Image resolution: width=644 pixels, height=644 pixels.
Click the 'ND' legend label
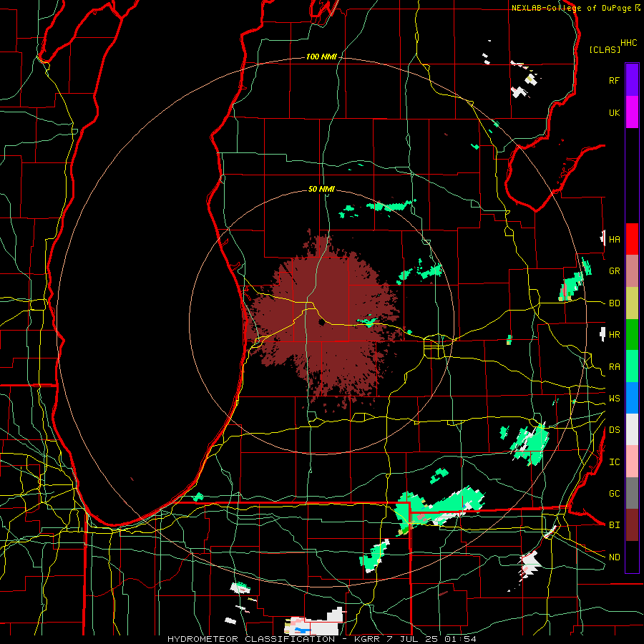point(614,557)
